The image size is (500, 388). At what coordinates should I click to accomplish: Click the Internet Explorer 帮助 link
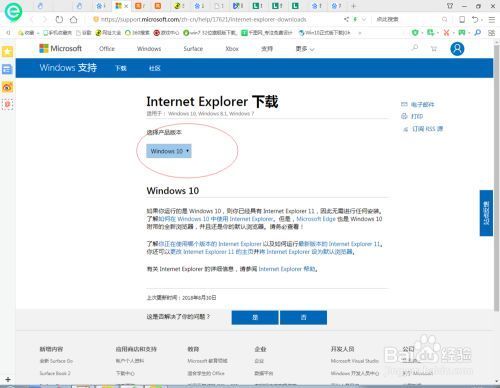coord(287,269)
